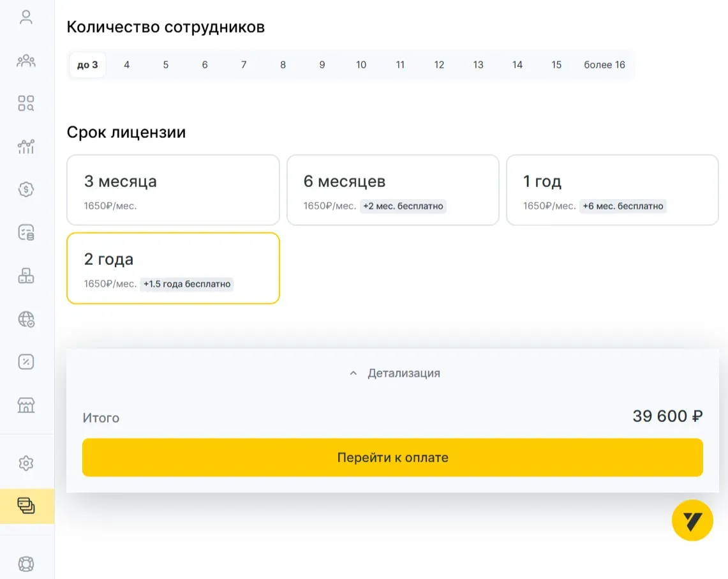Open the dollar badge finance icon
The image size is (728, 579).
point(26,190)
